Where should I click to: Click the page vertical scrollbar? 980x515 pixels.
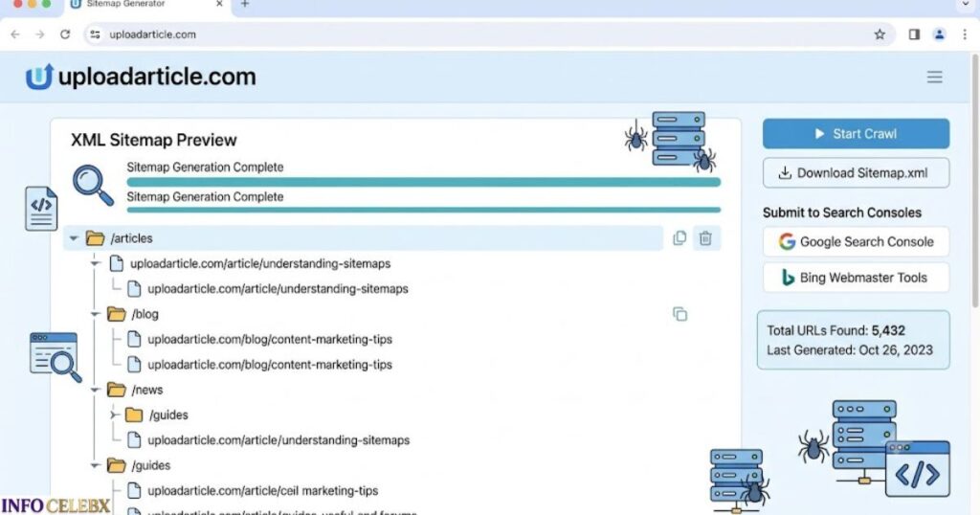click(975, 181)
